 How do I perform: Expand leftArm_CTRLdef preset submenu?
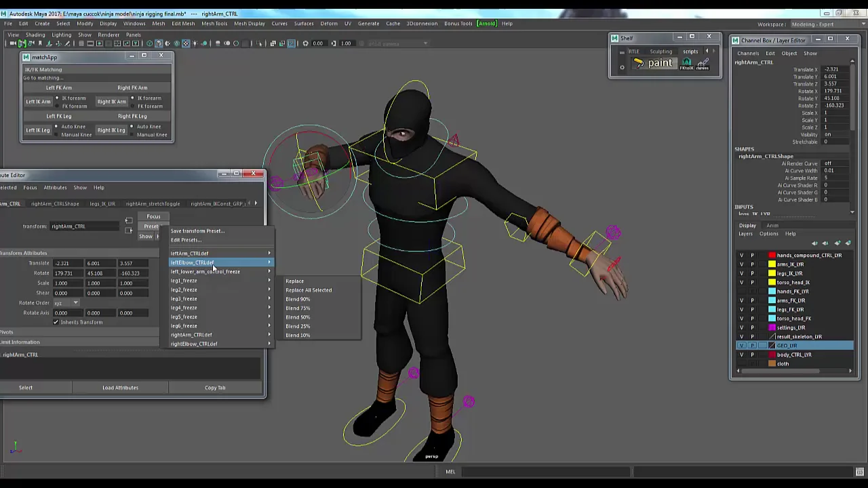[x=220, y=253]
